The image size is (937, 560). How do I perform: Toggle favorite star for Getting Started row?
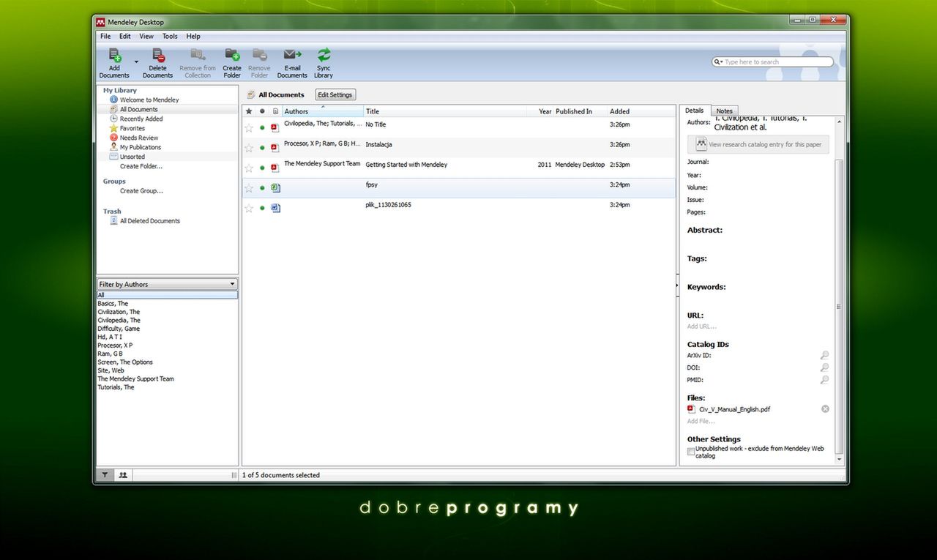click(249, 168)
